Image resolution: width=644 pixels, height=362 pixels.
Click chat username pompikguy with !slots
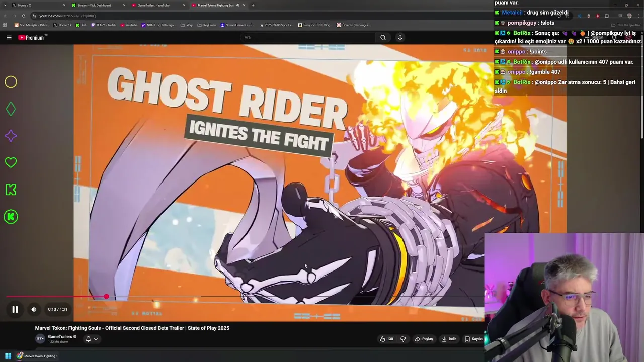(x=521, y=23)
